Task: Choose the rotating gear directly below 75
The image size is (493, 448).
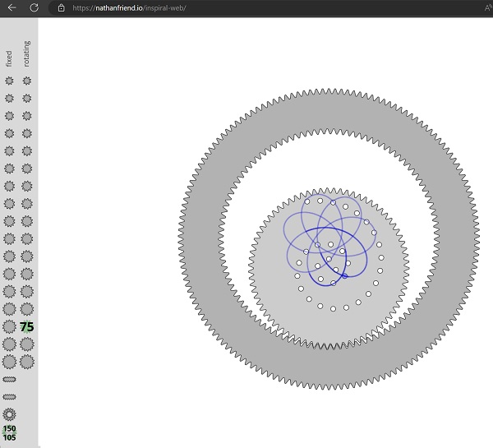Action: click(27, 344)
